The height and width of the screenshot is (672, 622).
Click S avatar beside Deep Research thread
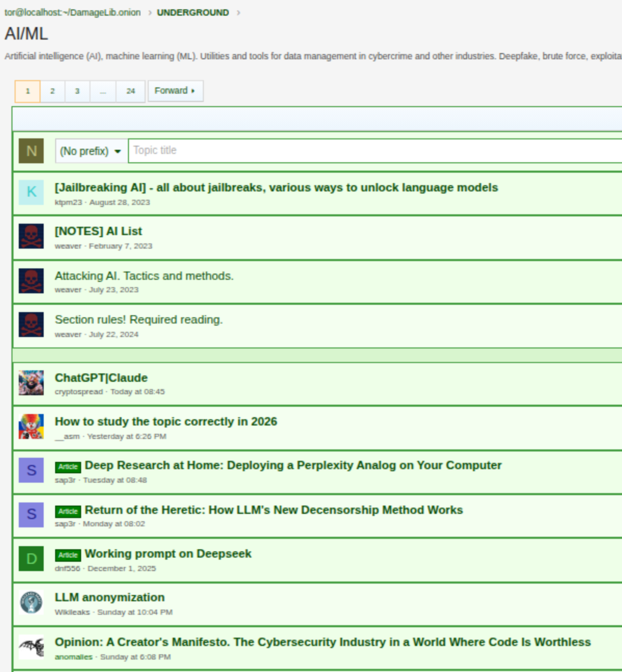click(31, 470)
